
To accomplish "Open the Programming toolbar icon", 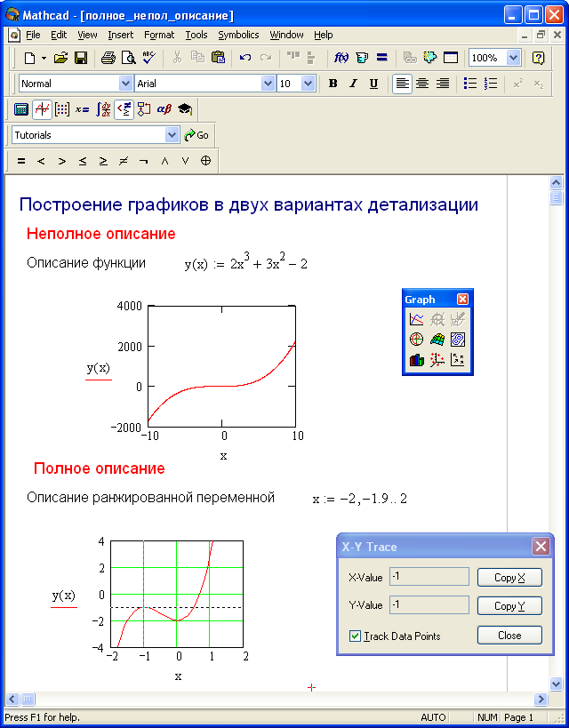I will 144,109.
